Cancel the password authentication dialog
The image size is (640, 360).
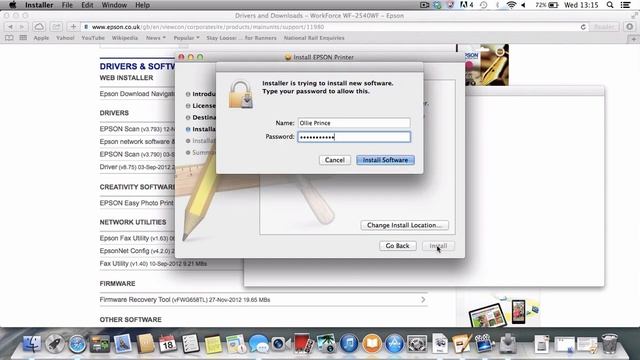[335, 160]
